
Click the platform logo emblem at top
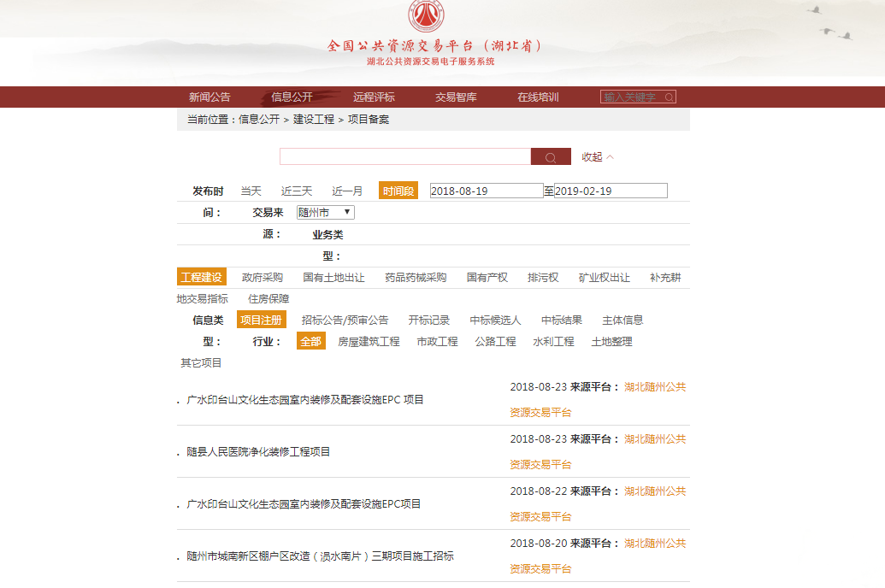pos(425,17)
